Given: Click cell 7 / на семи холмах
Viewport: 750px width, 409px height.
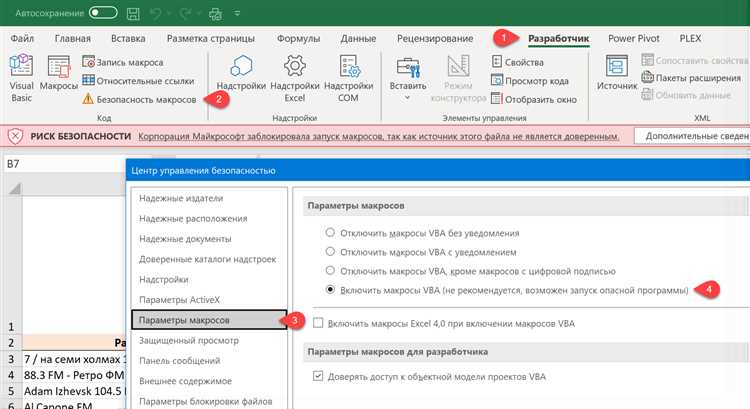Looking at the screenshot, I should click(74, 359).
